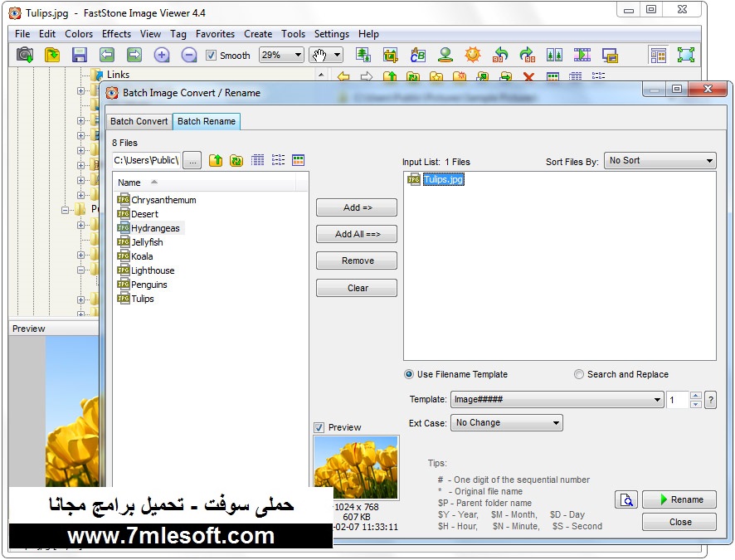Open the File menu
Viewport: 735px width, 560px height.
(x=22, y=34)
